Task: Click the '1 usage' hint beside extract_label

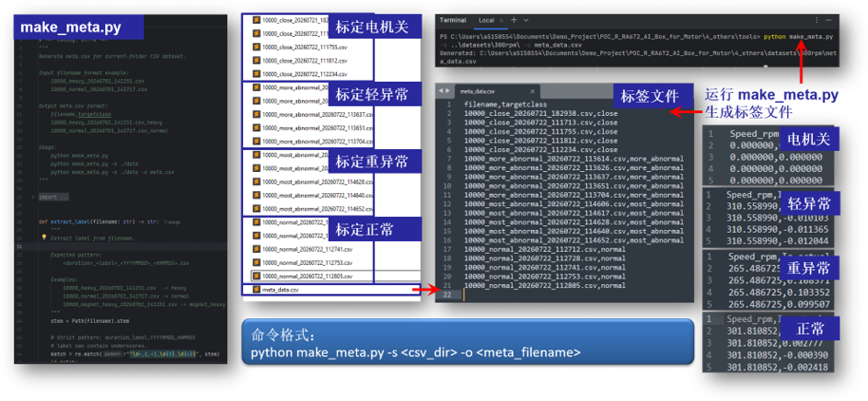Action: 173,222
